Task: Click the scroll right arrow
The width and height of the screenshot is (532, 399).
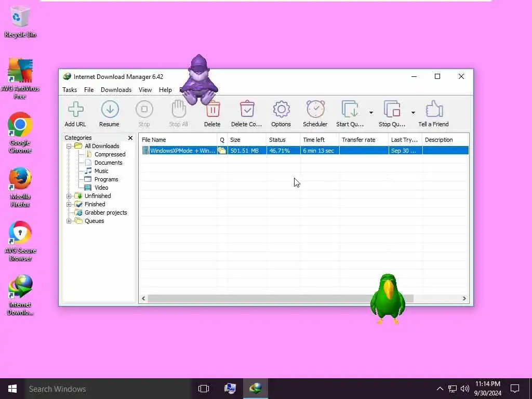Action: coord(464,299)
